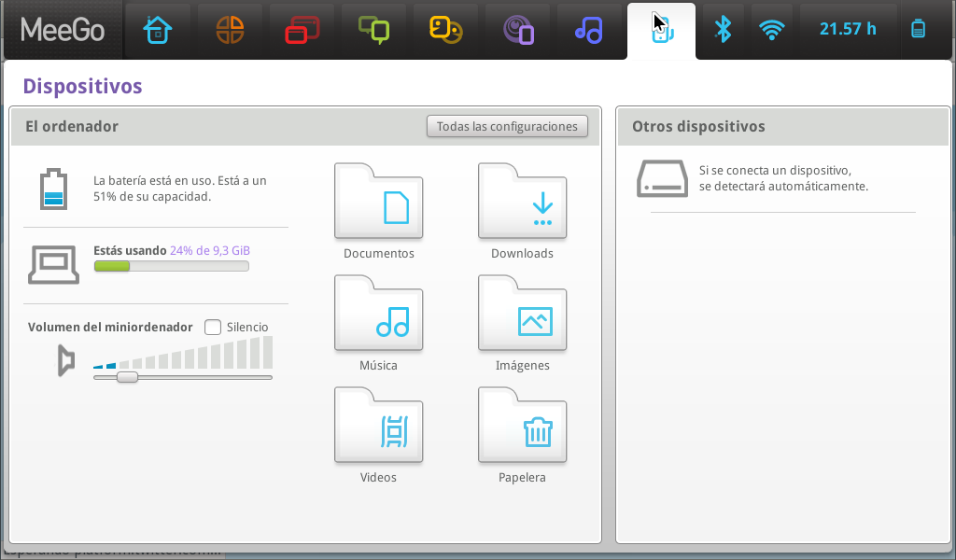
Task: Click the volume slider handle
Action: [127, 377]
